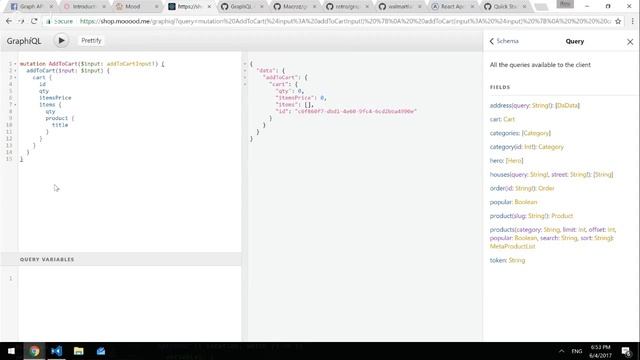Click the ENG language indicator

point(577,351)
